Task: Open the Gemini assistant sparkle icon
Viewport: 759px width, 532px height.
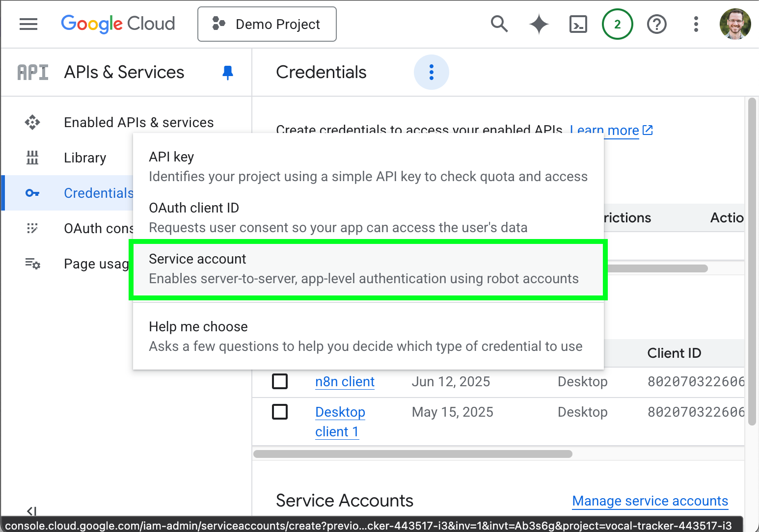Action: (x=539, y=24)
